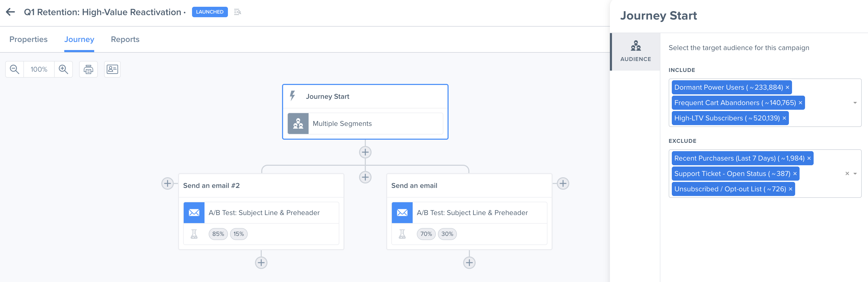Click the plus icon below Journey Start
Image resolution: width=868 pixels, height=282 pixels.
[x=365, y=152]
